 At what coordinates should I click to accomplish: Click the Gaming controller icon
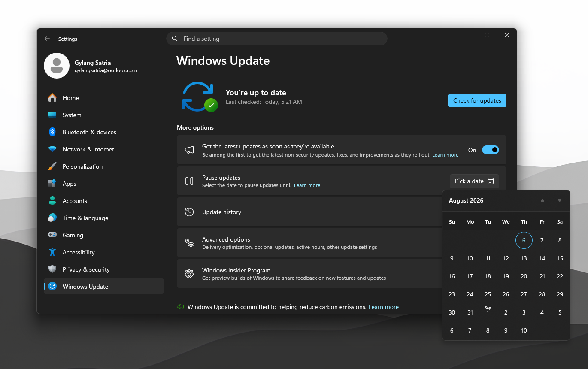tap(52, 235)
